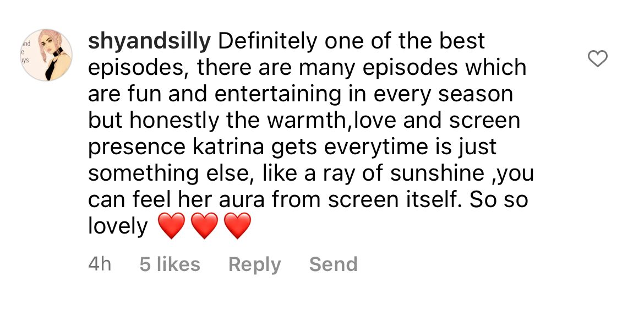Click the 4h timestamp
Screen dimensions: 644x309
100,264
